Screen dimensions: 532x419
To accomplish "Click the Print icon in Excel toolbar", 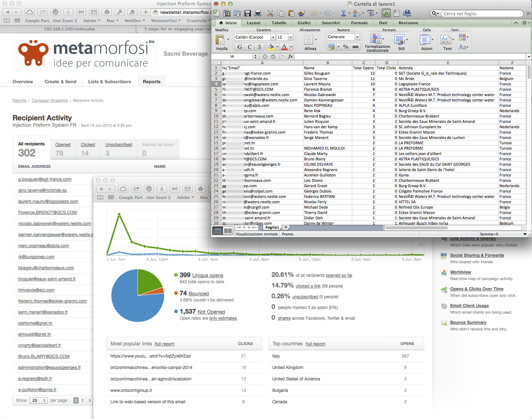I will [x=258, y=14].
